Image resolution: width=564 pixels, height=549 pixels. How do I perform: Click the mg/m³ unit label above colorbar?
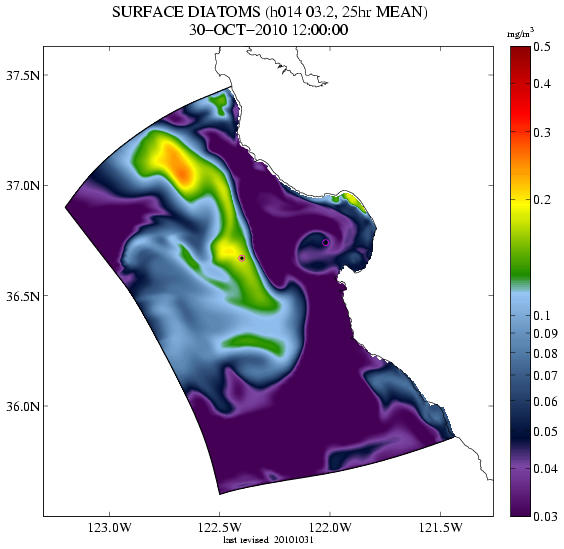tap(520, 35)
